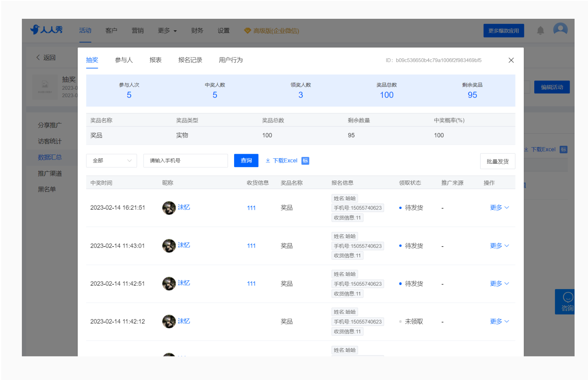Screen dimensions: 588x380
Task: Expand 更多 in the 11:42:51 row
Action: tap(499, 283)
